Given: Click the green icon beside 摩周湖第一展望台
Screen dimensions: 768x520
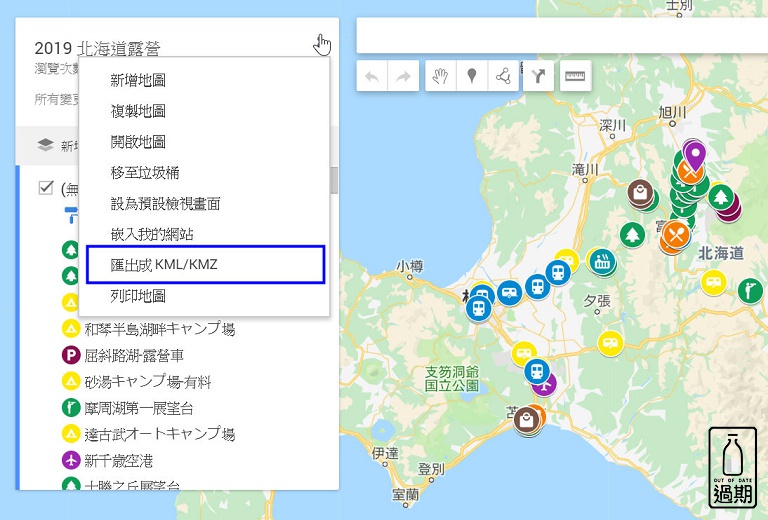Looking at the screenshot, I should (71, 407).
